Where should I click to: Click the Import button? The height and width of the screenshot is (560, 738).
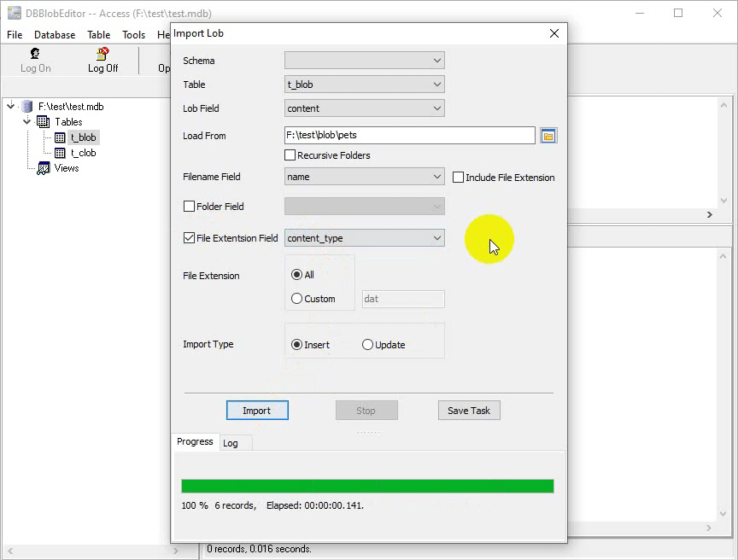point(257,411)
